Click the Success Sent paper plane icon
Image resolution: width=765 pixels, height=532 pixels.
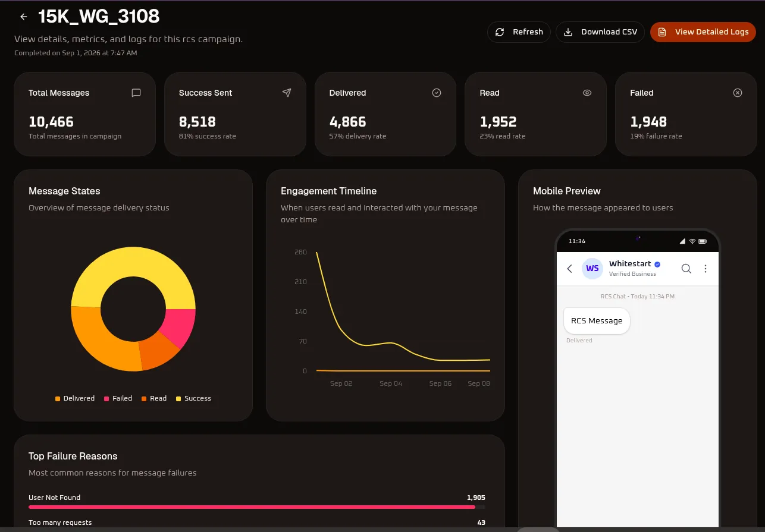point(287,93)
